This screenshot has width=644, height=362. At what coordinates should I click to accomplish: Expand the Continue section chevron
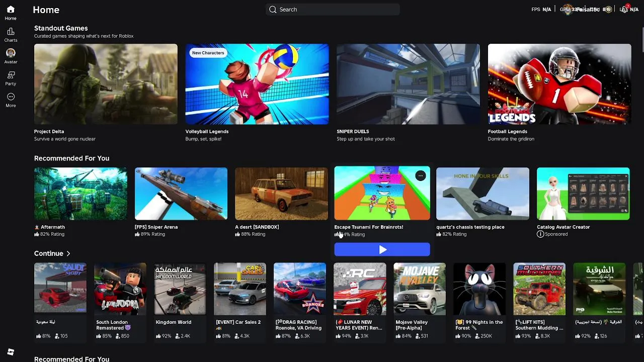68,253
